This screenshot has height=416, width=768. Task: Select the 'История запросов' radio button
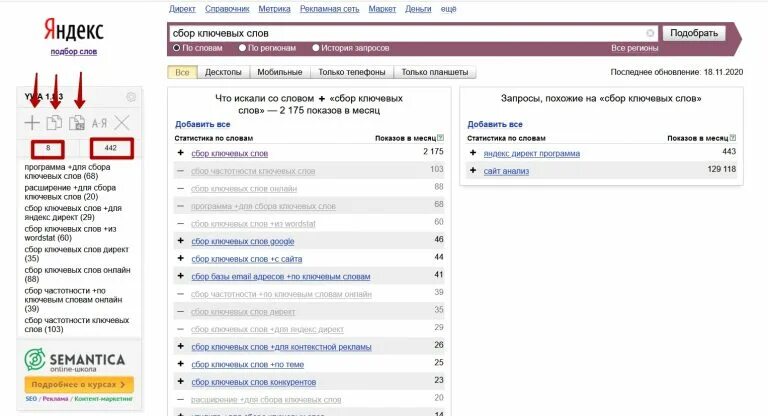tap(316, 48)
